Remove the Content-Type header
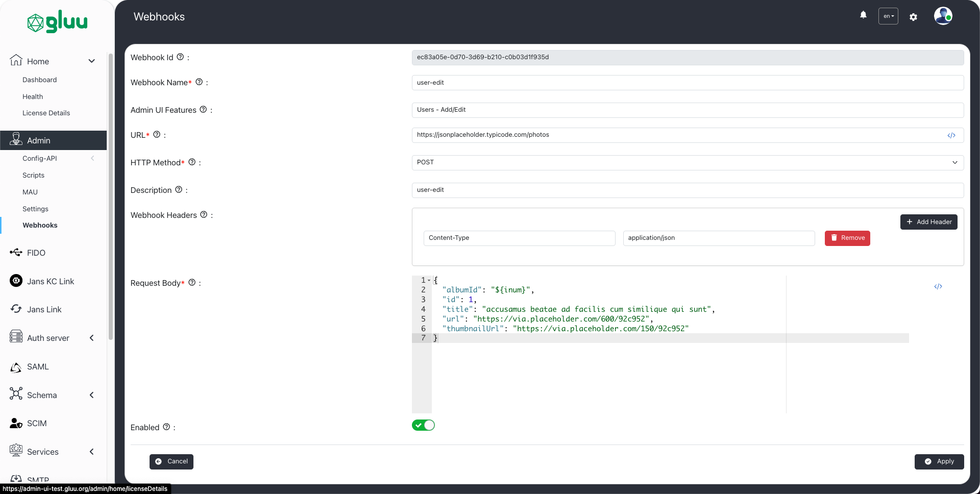The width and height of the screenshot is (980, 494). pos(847,238)
